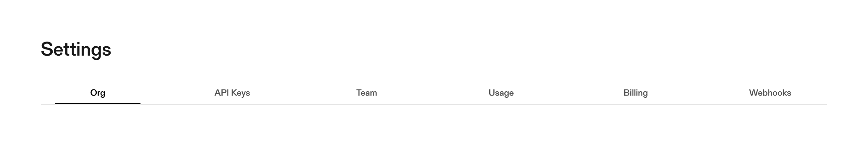868x146 pixels.
Task: Open the Webhooks tab
Action: pyautogui.click(x=770, y=93)
